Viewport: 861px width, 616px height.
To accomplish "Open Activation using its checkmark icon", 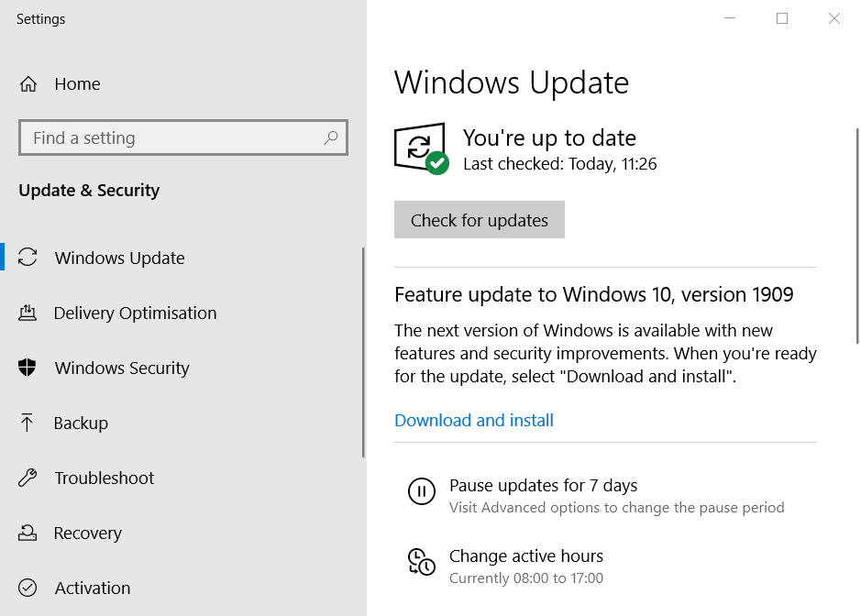I will pos(29,588).
